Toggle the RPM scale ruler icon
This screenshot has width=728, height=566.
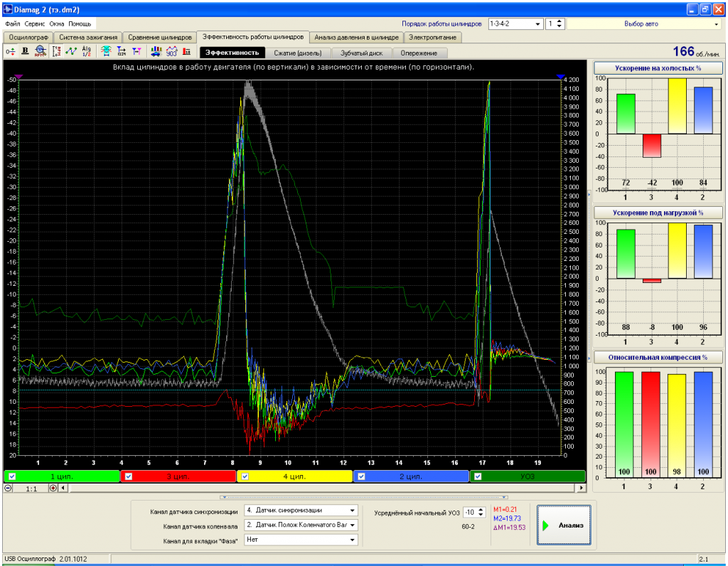(x=57, y=51)
